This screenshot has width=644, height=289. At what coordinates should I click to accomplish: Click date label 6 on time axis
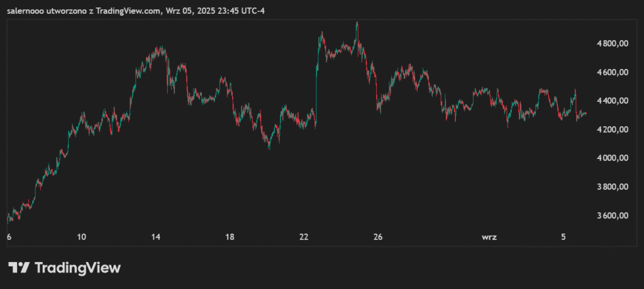(9, 237)
